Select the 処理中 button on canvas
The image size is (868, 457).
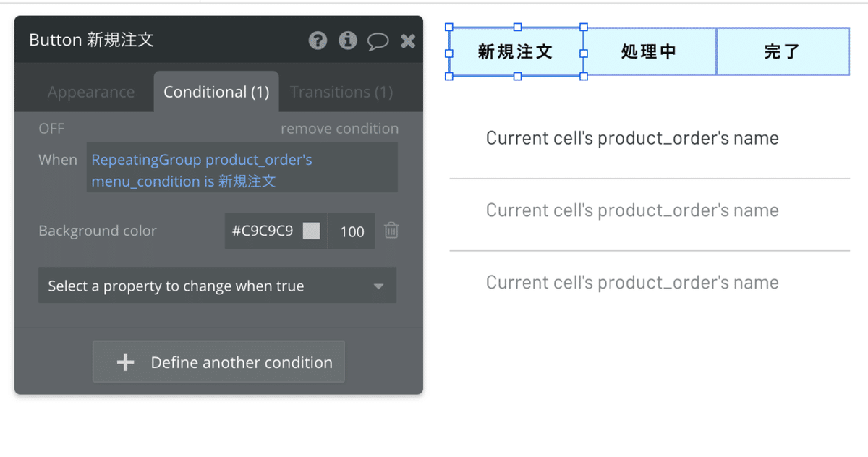tap(649, 51)
